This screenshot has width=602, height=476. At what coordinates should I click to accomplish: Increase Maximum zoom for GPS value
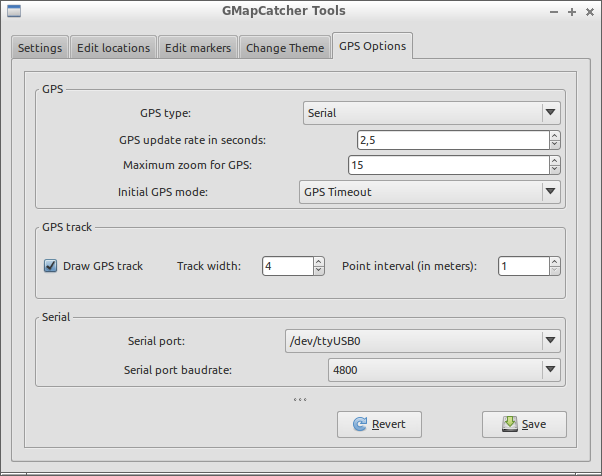click(x=555, y=160)
